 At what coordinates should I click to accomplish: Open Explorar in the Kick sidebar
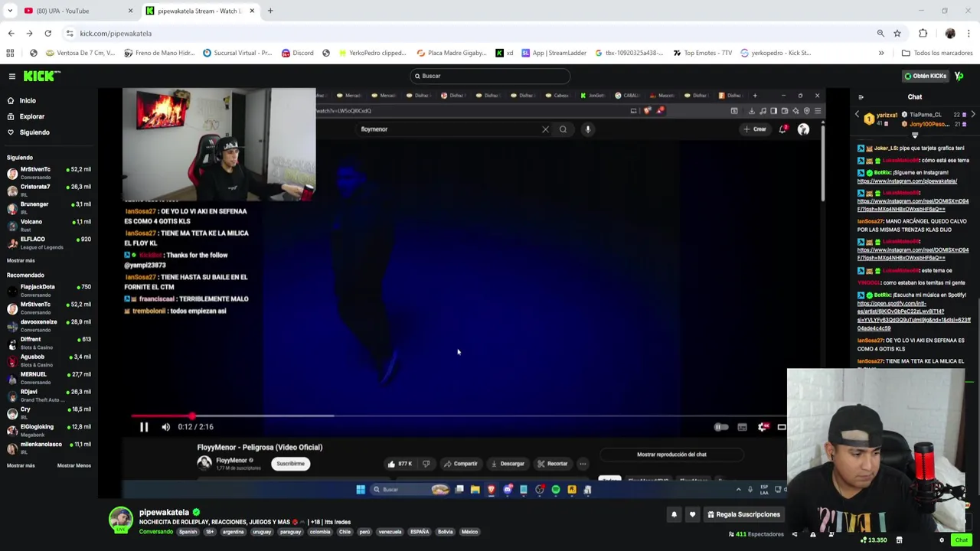(32, 116)
